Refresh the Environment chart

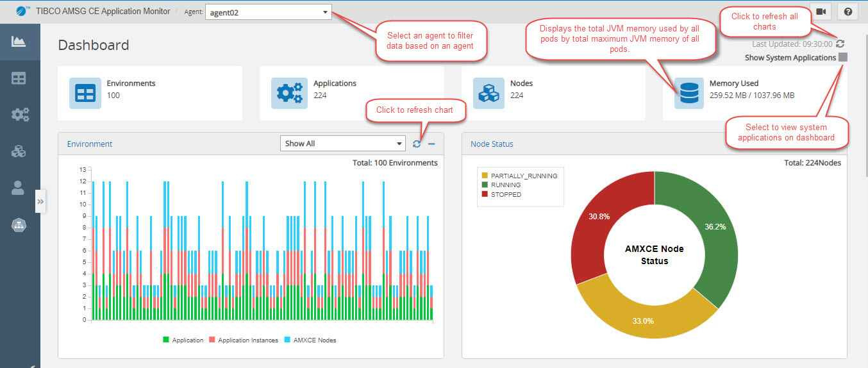coord(417,144)
